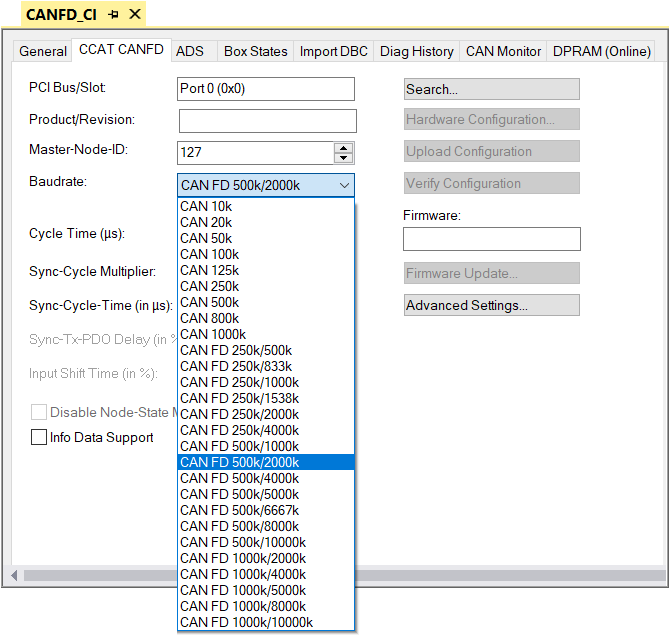The image size is (670, 636).
Task: Increase Master-Node-ID with up arrow
Action: (x=344, y=147)
